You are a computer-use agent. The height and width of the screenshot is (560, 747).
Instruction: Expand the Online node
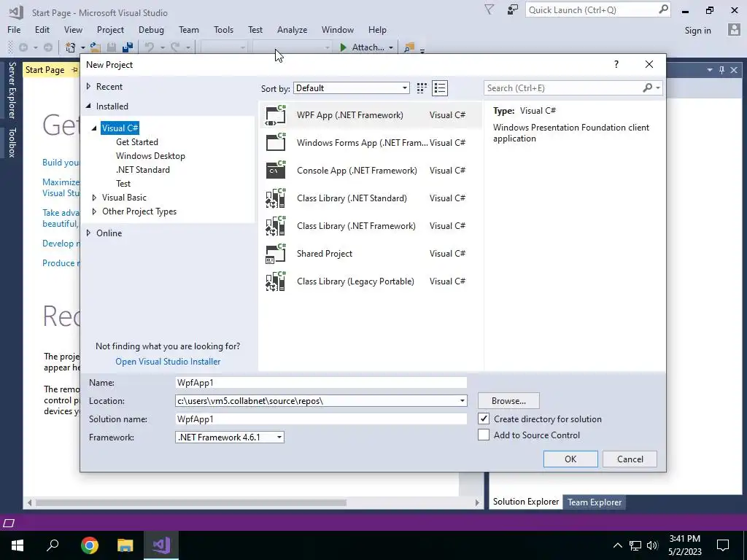tap(88, 233)
